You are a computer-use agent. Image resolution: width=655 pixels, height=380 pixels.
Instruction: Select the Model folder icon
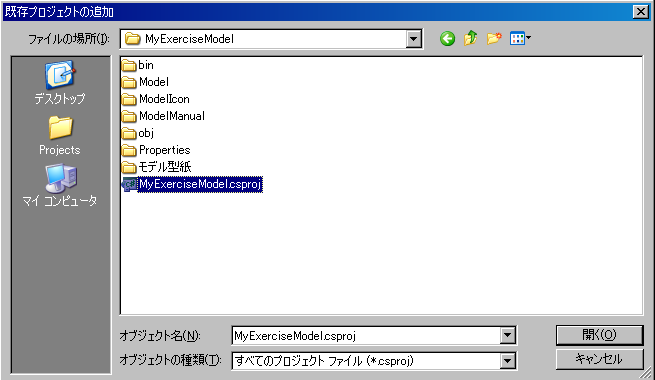[129, 83]
